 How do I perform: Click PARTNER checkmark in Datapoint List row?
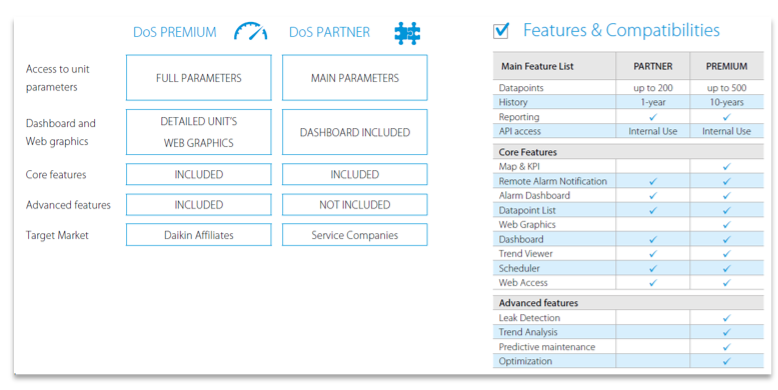[653, 210]
